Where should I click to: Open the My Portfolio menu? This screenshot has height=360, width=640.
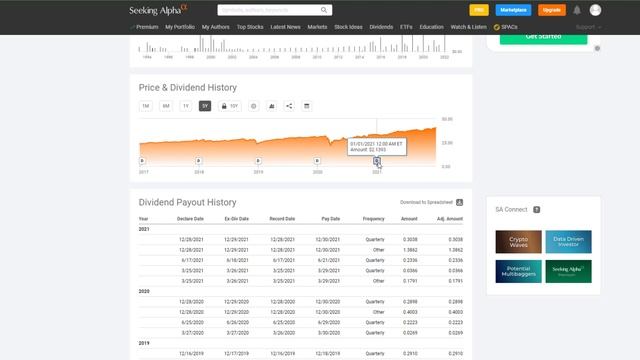click(180, 27)
